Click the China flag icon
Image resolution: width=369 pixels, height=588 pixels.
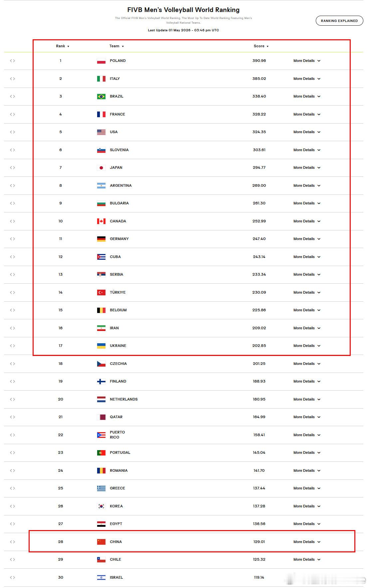pos(101,542)
